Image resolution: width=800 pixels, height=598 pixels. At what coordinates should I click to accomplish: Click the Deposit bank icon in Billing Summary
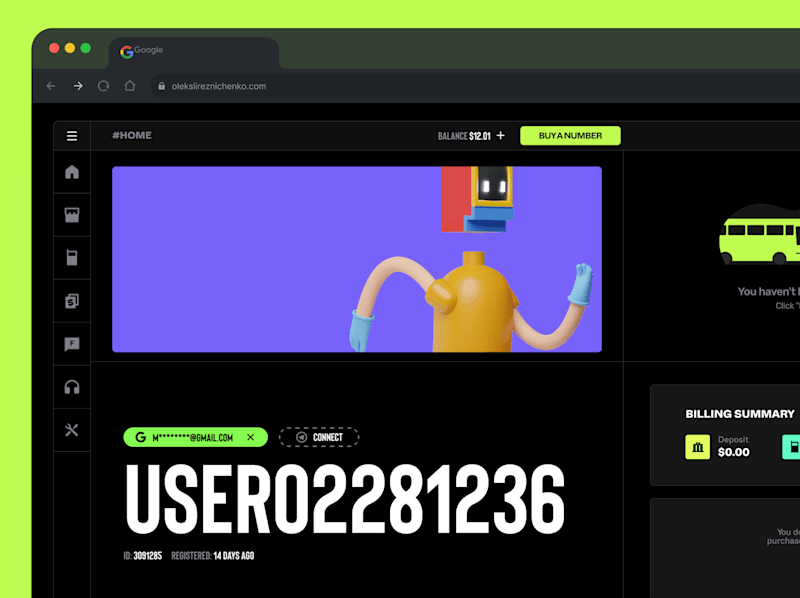coord(697,447)
